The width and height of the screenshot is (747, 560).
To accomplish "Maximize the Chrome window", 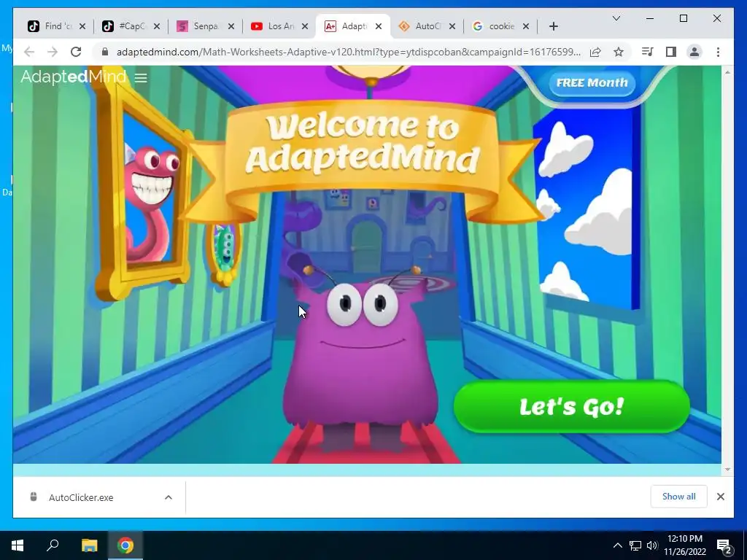I will click(x=683, y=18).
